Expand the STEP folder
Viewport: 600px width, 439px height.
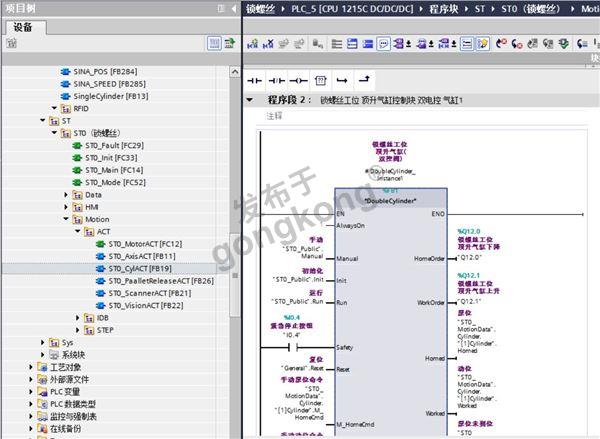pos(77,330)
